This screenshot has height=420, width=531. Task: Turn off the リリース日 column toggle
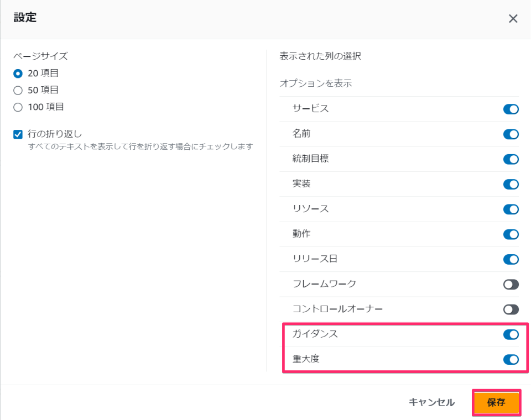pos(511,259)
